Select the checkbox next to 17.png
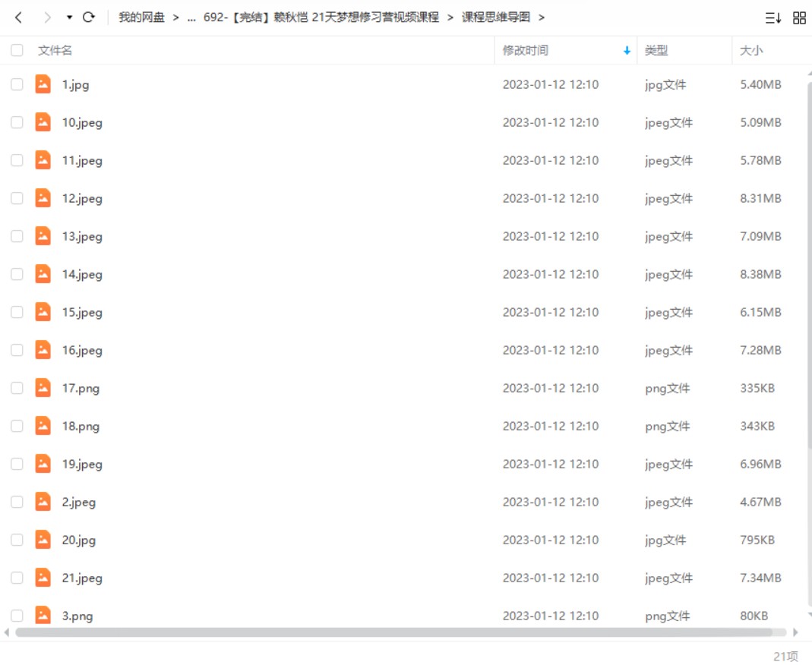812x665 pixels. (x=17, y=388)
